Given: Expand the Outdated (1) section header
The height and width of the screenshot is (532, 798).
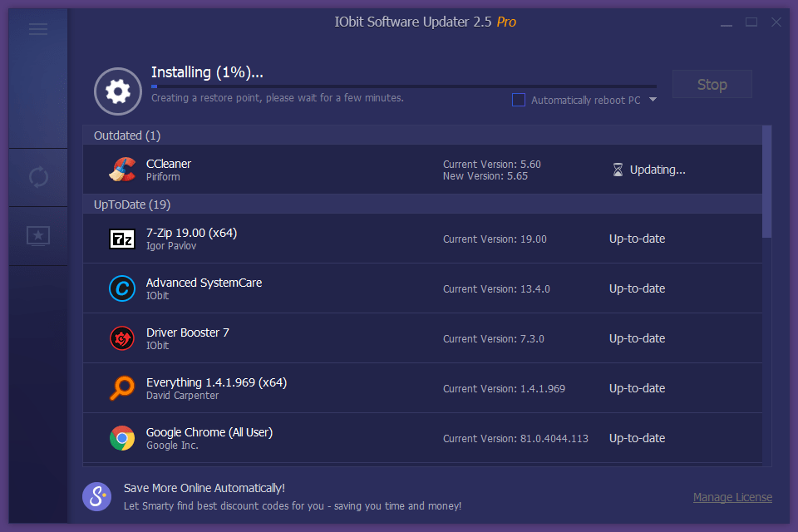Looking at the screenshot, I should (x=126, y=135).
